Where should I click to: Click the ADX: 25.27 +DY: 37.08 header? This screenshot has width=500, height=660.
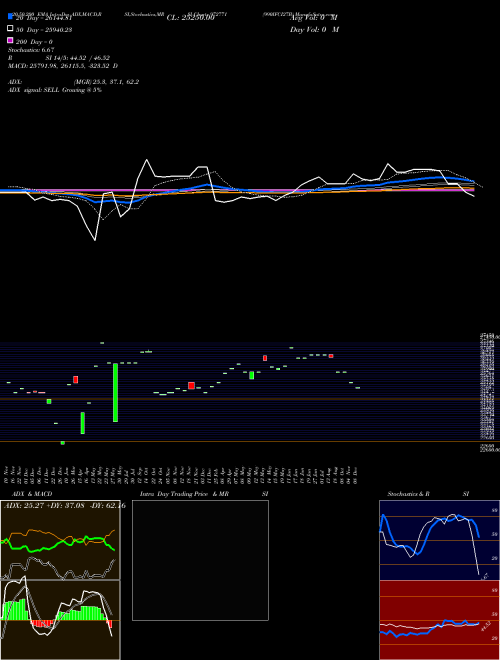(64, 506)
